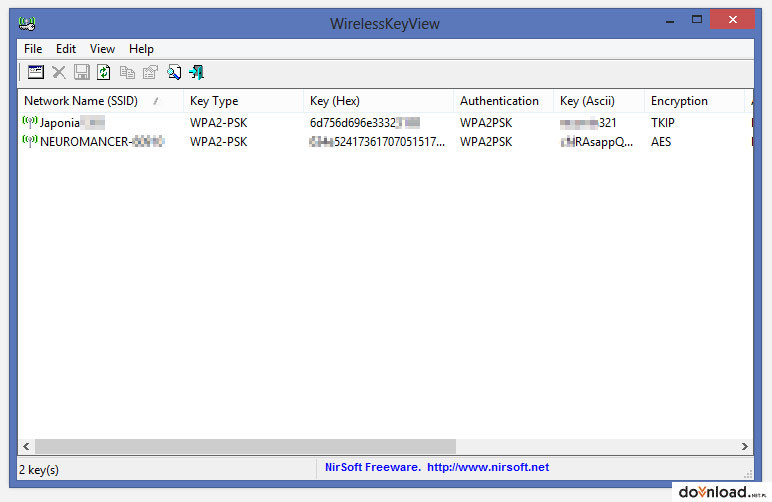Open the Help menu
This screenshot has width=772, height=502.
(141, 49)
